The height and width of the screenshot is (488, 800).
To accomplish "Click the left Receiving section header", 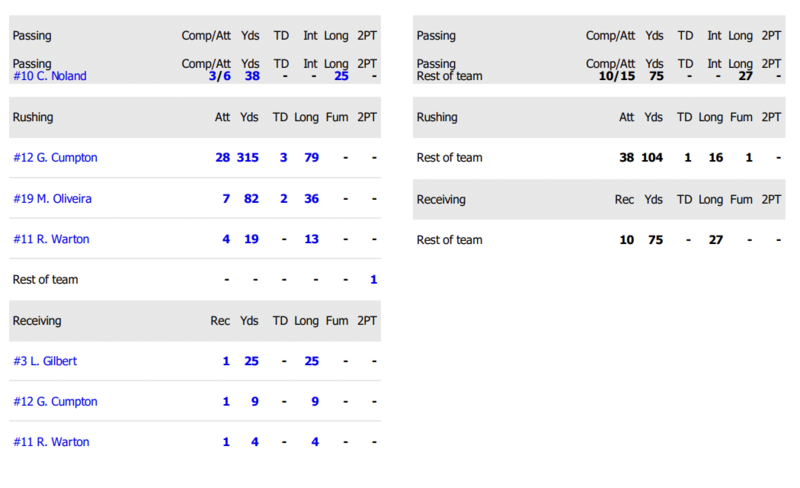I will click(x=37, y=321).
